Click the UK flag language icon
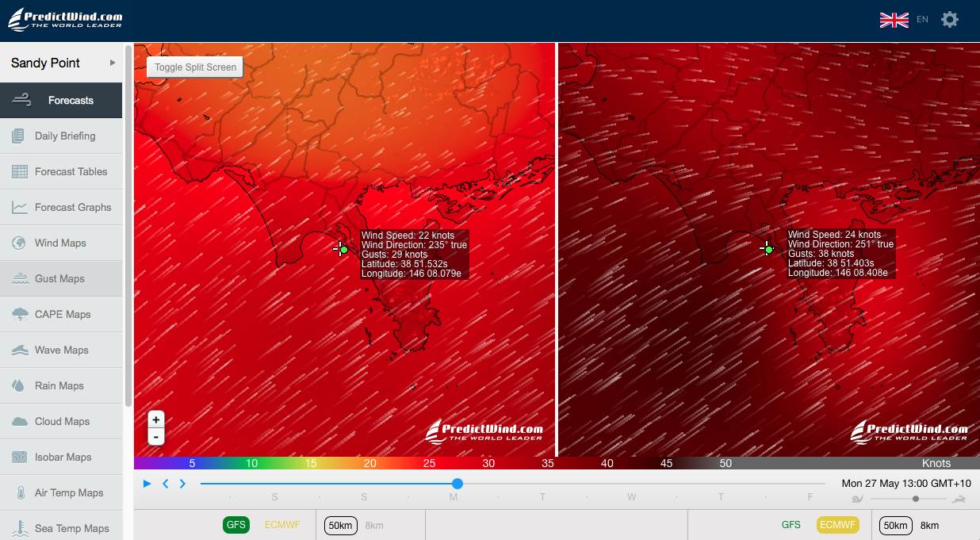The width and height of the screenshot is (980, 540). 894,20
